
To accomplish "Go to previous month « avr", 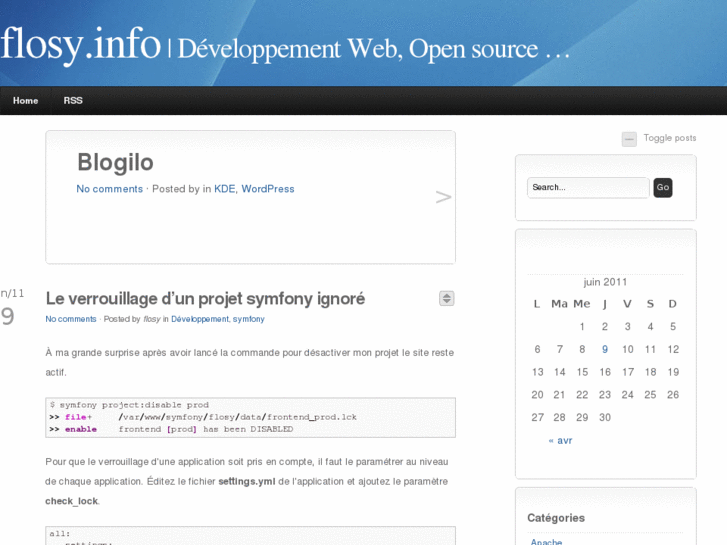I will [x=560, y=440].
